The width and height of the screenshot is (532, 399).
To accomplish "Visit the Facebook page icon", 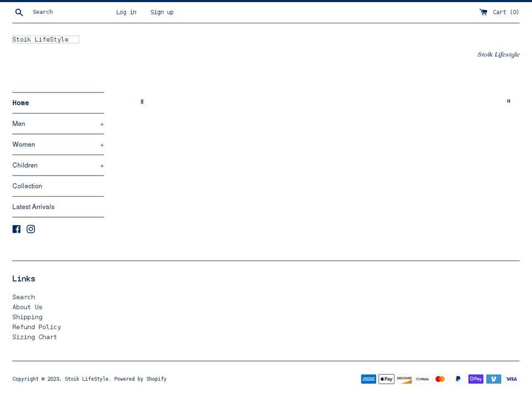I will tap(16, 229).
